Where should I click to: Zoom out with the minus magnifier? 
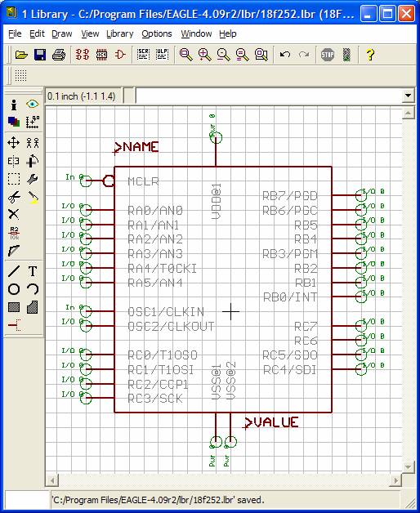(x=224, y=55)
